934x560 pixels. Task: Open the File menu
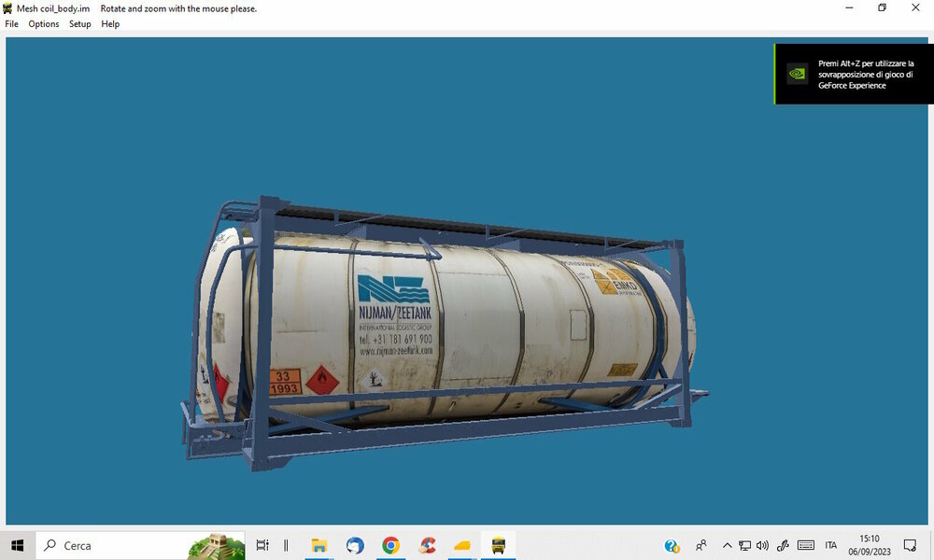click(11, 24)
